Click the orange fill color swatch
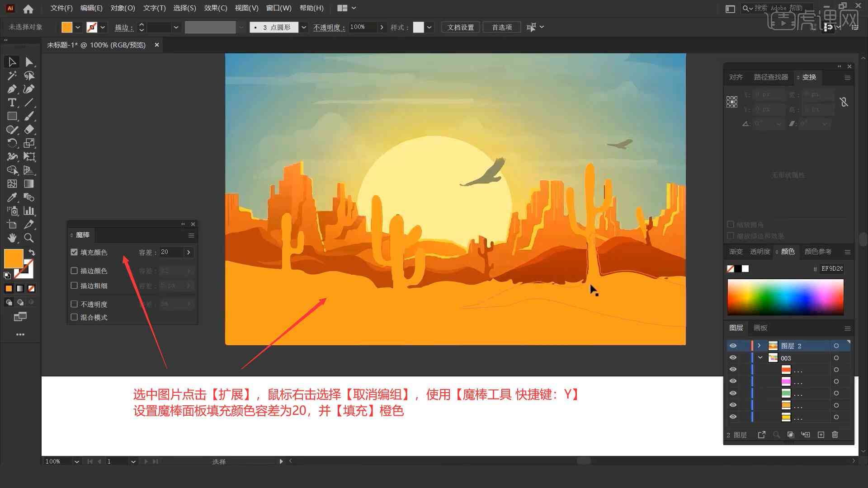Viewport: 868px width, 488px height. tap(14, 258)
